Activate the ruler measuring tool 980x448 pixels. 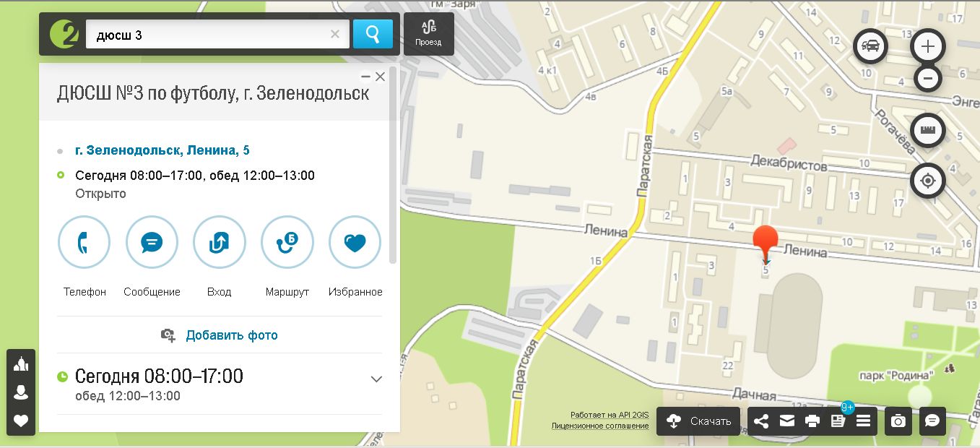(x=928, y=131)
